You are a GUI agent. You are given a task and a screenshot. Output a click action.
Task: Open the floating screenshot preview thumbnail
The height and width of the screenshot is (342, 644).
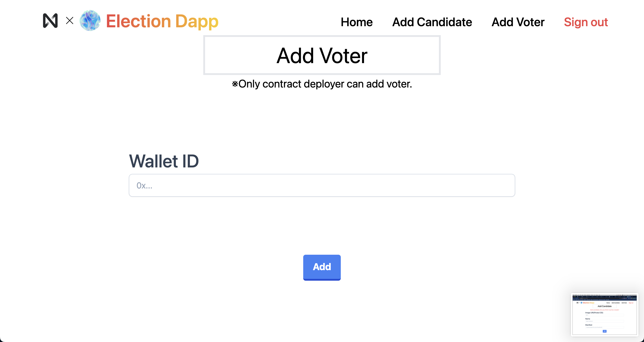click(604, 314)
